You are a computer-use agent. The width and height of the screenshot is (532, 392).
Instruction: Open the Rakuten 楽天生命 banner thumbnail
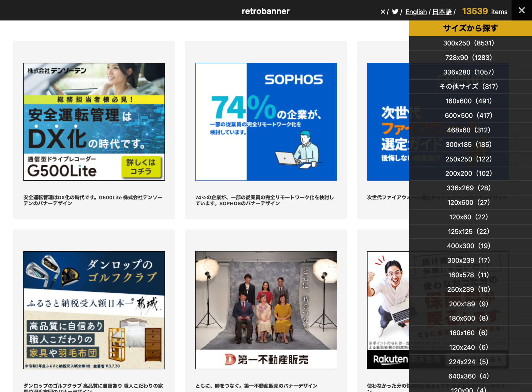click(388, 310)
